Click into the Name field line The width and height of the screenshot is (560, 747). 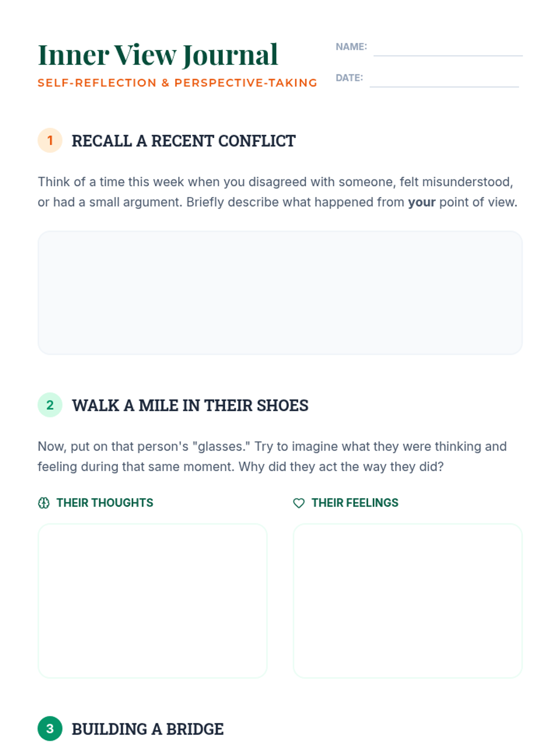point(448,49)
